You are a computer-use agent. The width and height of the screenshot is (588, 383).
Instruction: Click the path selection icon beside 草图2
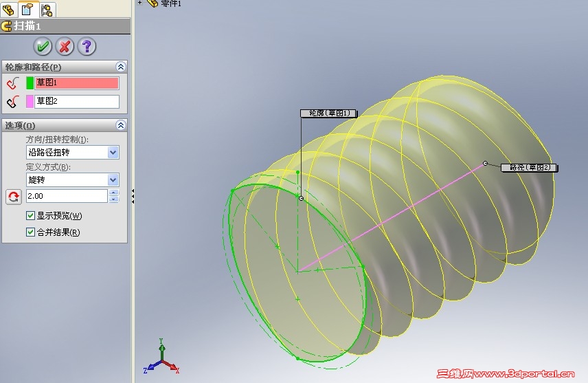[13, 101]
